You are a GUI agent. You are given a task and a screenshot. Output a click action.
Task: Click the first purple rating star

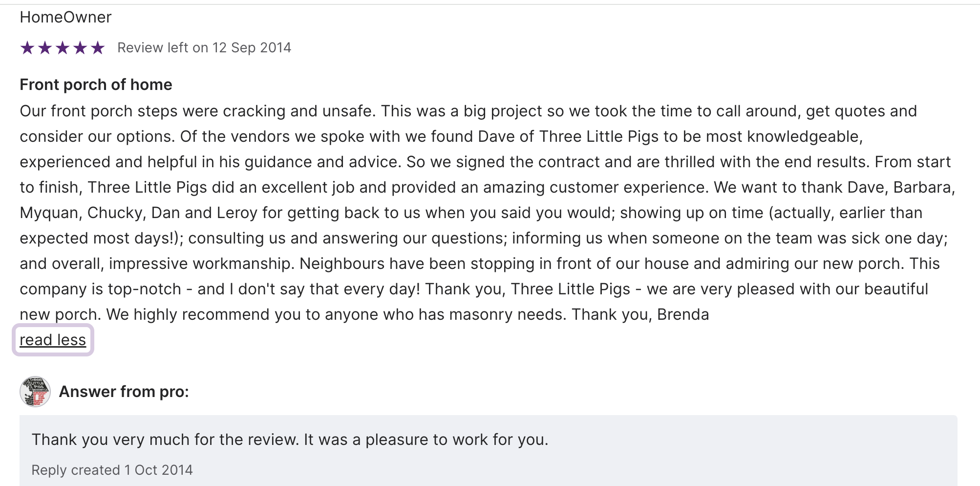(x=27, y=48)
